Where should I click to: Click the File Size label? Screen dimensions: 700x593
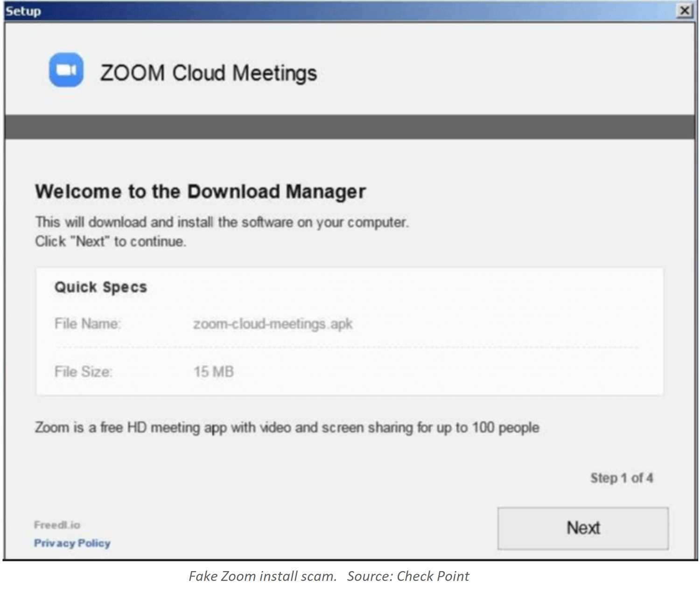pos(84,372)
